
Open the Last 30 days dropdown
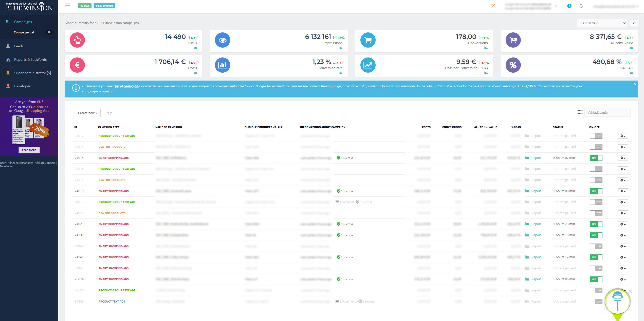pos(601,23)
